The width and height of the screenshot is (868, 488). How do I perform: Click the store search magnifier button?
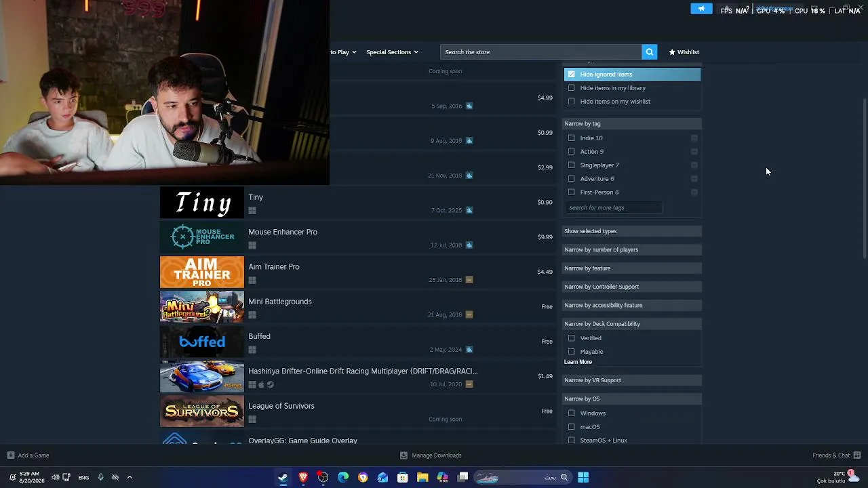(x=649, y=52)
